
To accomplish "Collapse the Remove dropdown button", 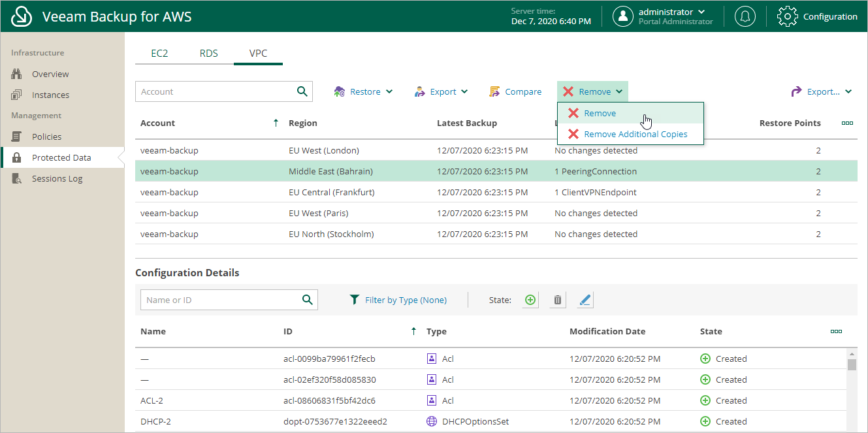I will click(x=593, y=91).
